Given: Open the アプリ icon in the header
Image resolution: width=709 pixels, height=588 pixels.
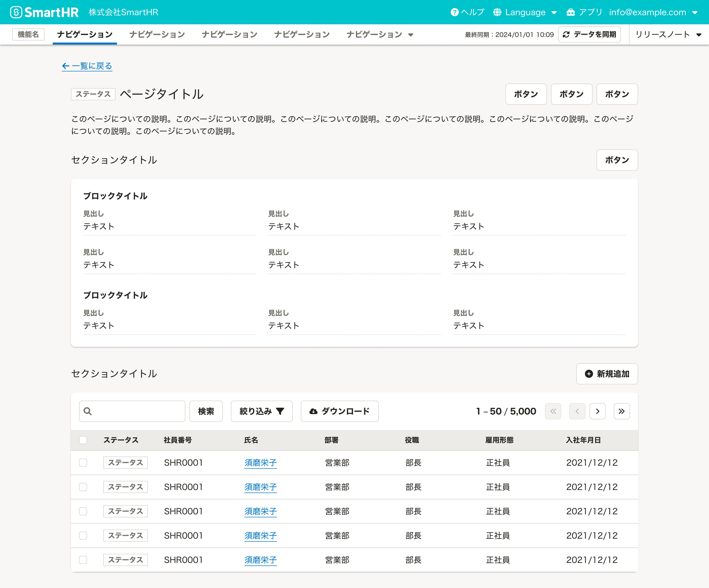Looking at the screenshot, I should [x=571, y=12].
